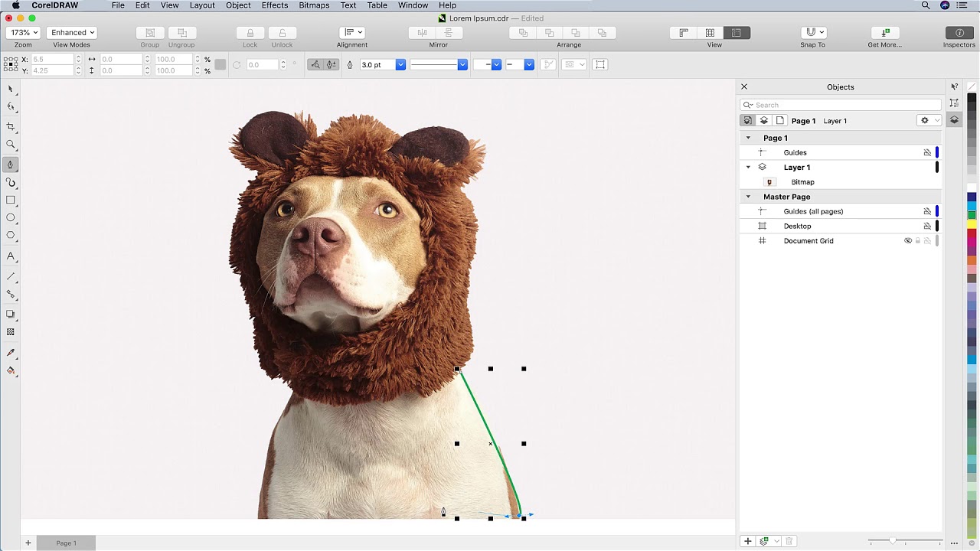The image size is (980, 551).
Task: Open the zoom level dropdown showing 173%
Action: (23, 33)
